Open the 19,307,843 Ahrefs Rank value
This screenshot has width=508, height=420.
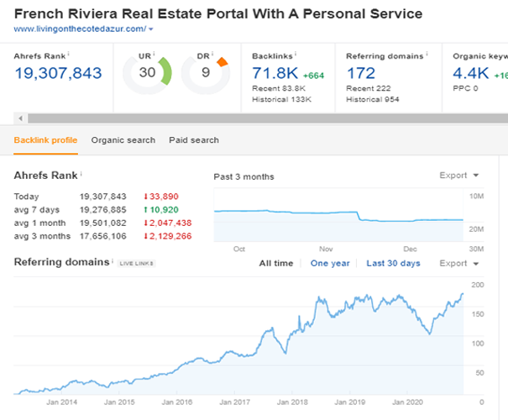click(58, 73)
